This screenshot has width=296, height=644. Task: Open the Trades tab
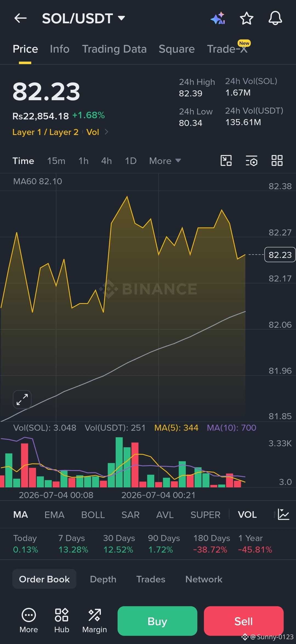pos(151,579)
